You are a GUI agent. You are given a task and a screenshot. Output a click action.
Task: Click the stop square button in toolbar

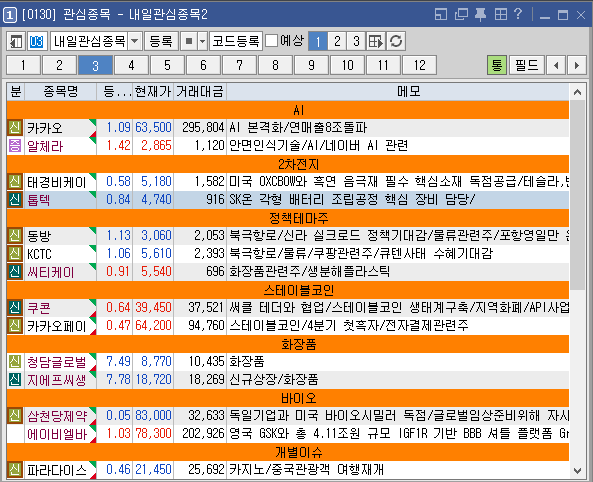click(x=189, y=41)
